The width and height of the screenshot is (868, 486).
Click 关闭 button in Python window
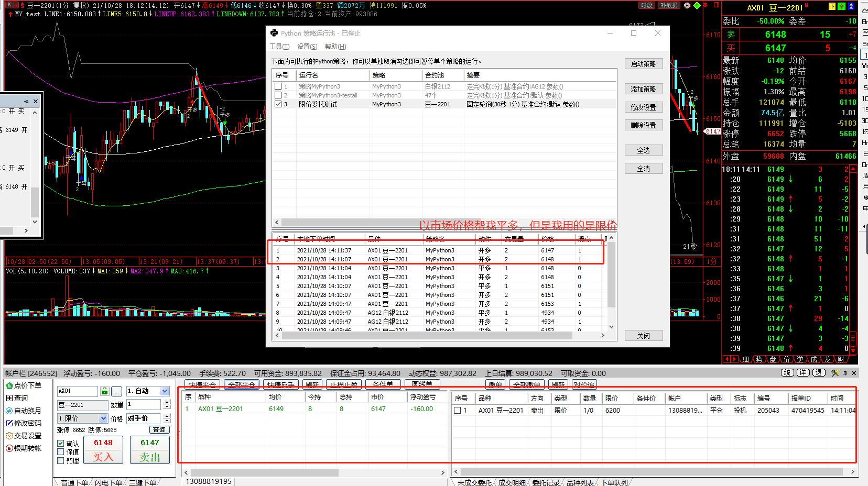click(x=644, y=336)
